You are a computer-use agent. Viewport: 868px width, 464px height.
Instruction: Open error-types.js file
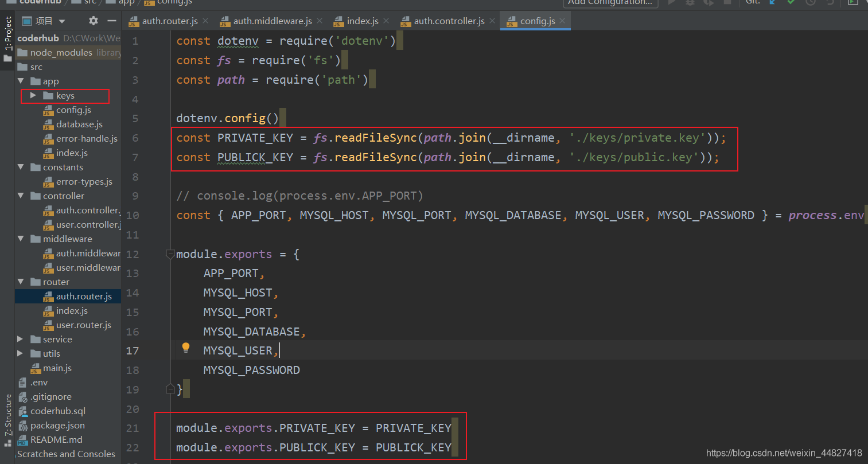click(84, 181)
